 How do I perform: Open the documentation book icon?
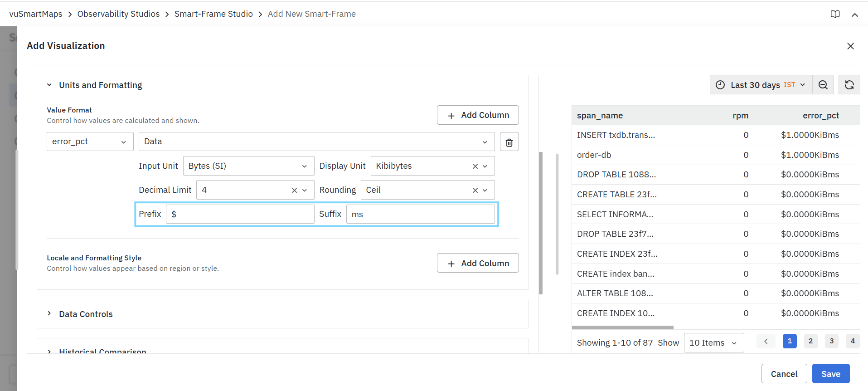click(835, 14)
